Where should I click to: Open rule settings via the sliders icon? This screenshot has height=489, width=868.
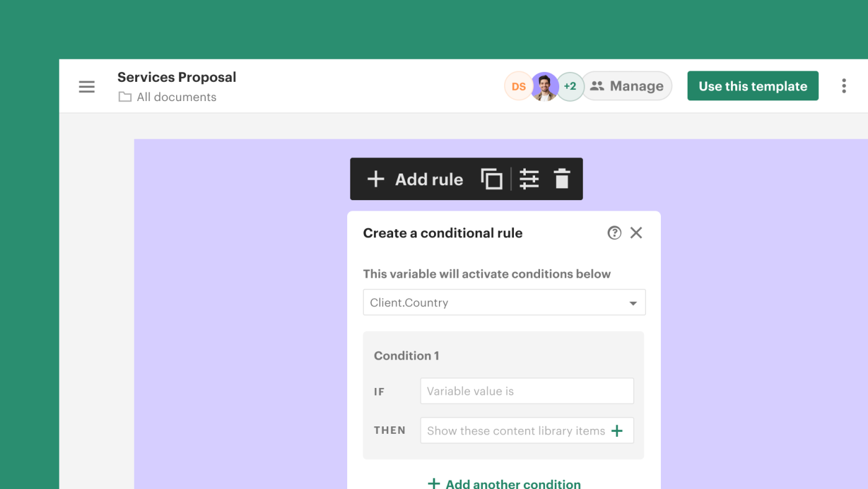pyautogui.click(x=529, y=178)
